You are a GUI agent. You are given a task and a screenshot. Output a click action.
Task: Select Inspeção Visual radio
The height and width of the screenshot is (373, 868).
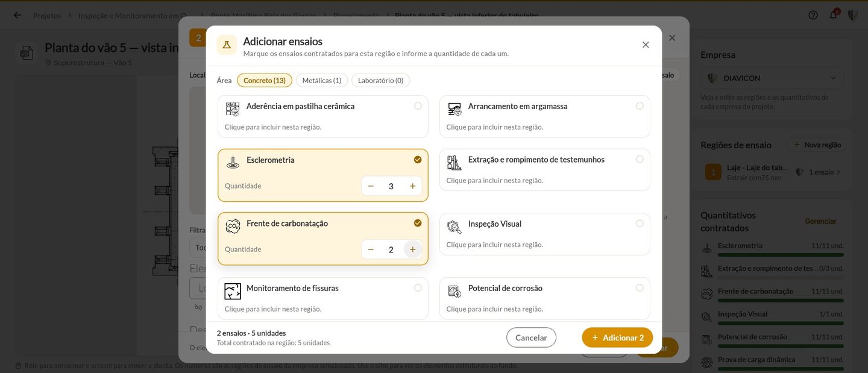coord(640,224)
